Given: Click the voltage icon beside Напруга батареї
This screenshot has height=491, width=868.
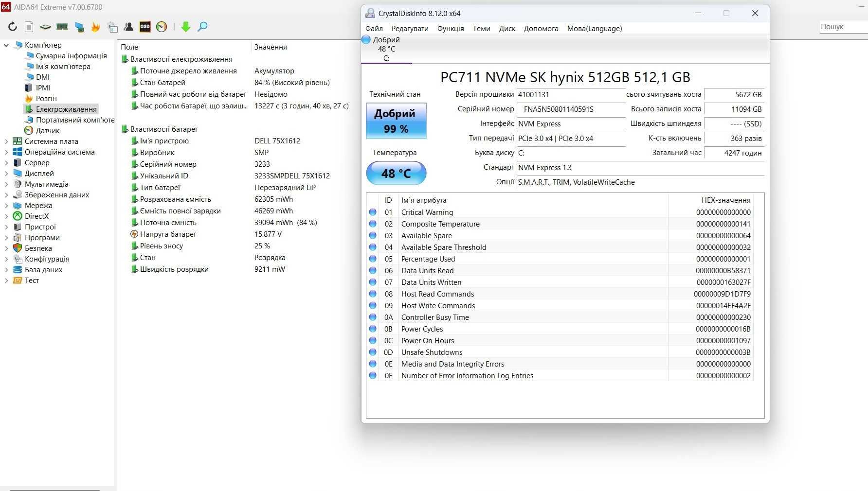Looking at the screenshot, I should (134, 234).
